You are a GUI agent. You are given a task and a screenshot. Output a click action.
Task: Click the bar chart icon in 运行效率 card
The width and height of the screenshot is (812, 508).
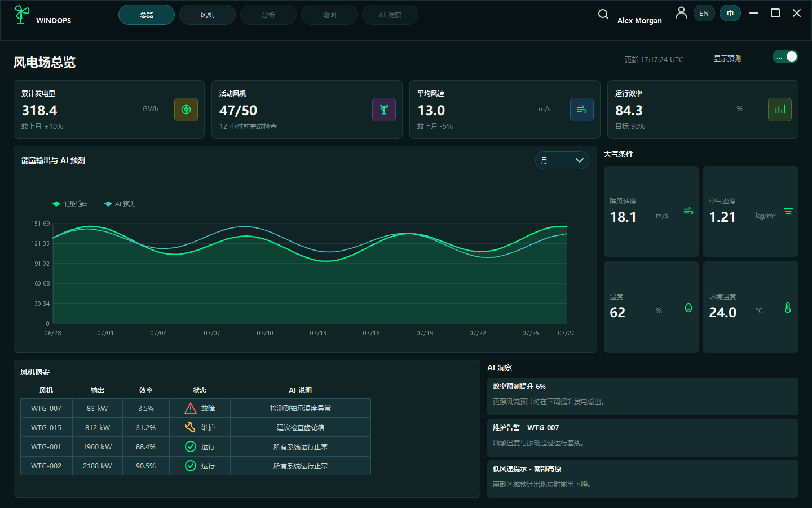pos(780,110)
